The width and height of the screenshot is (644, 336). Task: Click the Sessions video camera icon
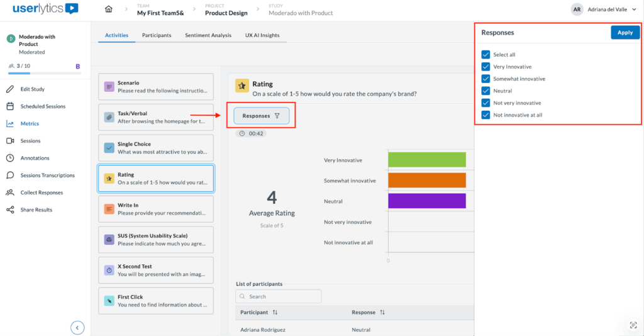10,141
